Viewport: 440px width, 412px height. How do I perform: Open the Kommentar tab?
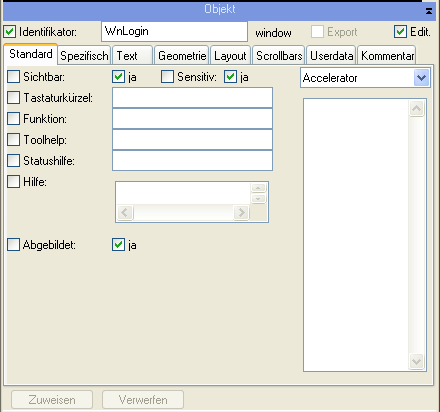(x=387, y=55)
